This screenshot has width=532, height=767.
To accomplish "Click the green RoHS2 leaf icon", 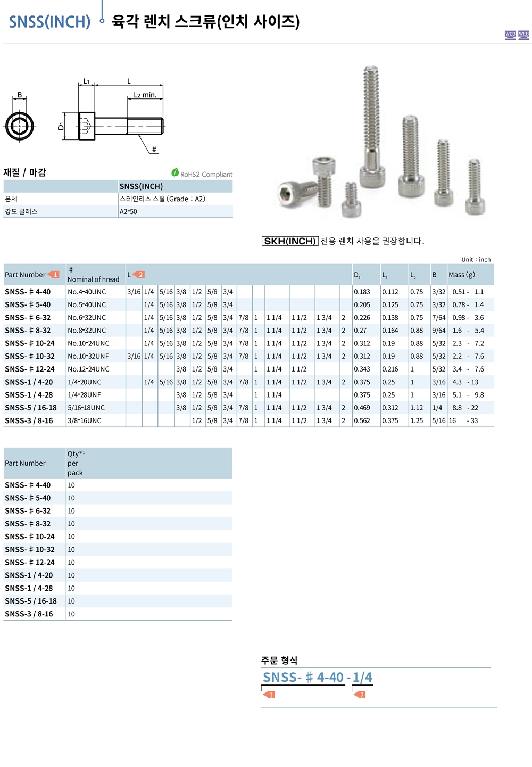I will [175, 173].
